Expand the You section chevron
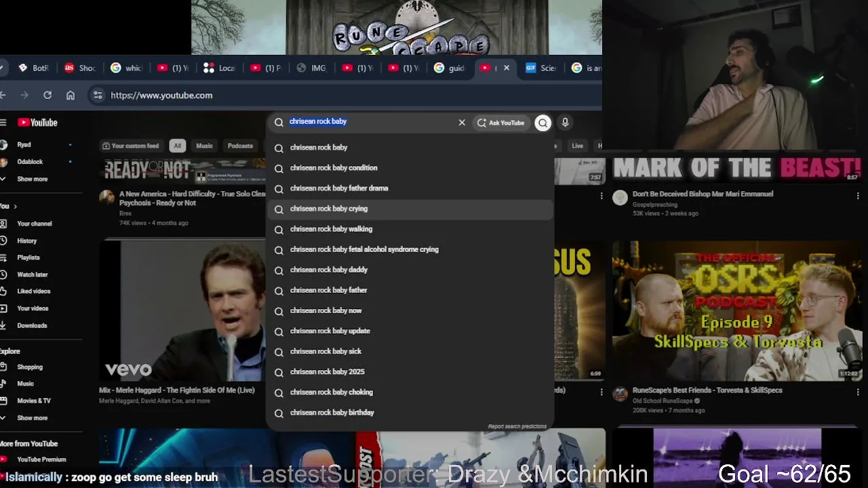 tap(15, 206)
